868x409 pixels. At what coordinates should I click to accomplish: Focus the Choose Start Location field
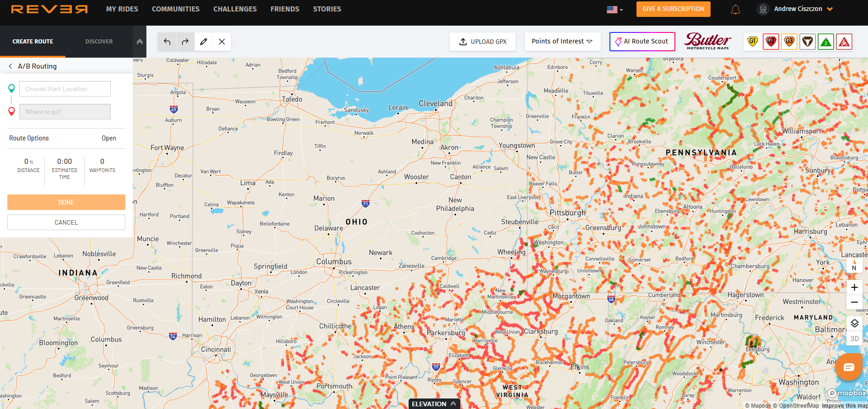(x=65, y=89)
